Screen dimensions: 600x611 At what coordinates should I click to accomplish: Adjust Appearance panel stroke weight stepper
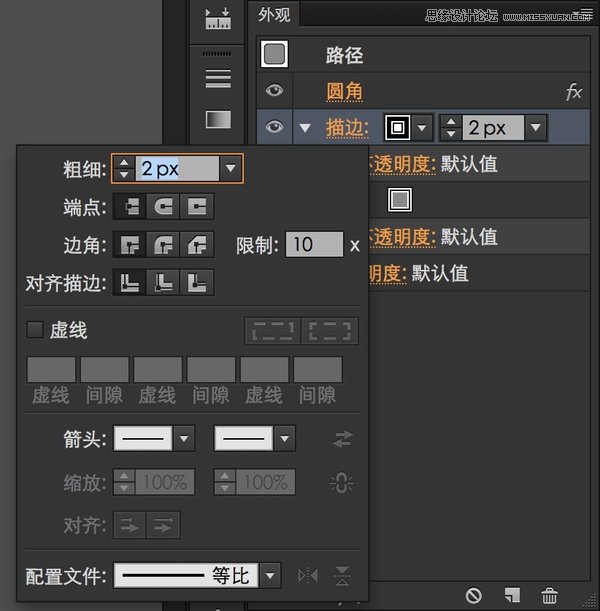tap(451, 127)
